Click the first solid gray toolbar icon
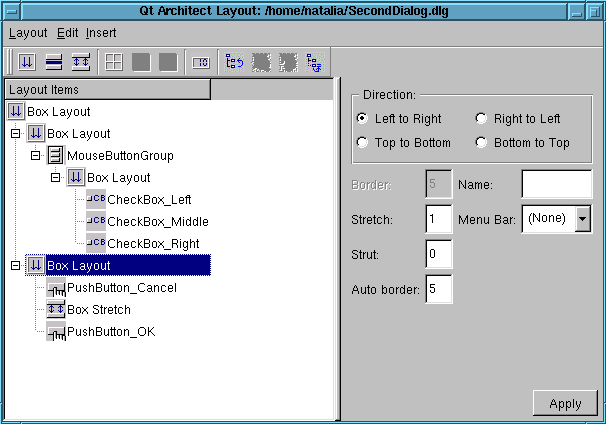This screenshot has height=424, width=606. pos(141,62)
